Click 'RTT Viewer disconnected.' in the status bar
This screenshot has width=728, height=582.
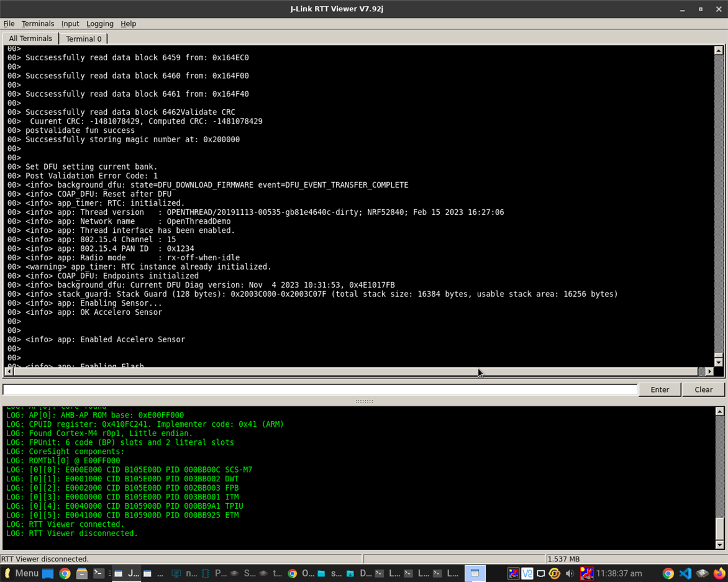click(45, 559)
